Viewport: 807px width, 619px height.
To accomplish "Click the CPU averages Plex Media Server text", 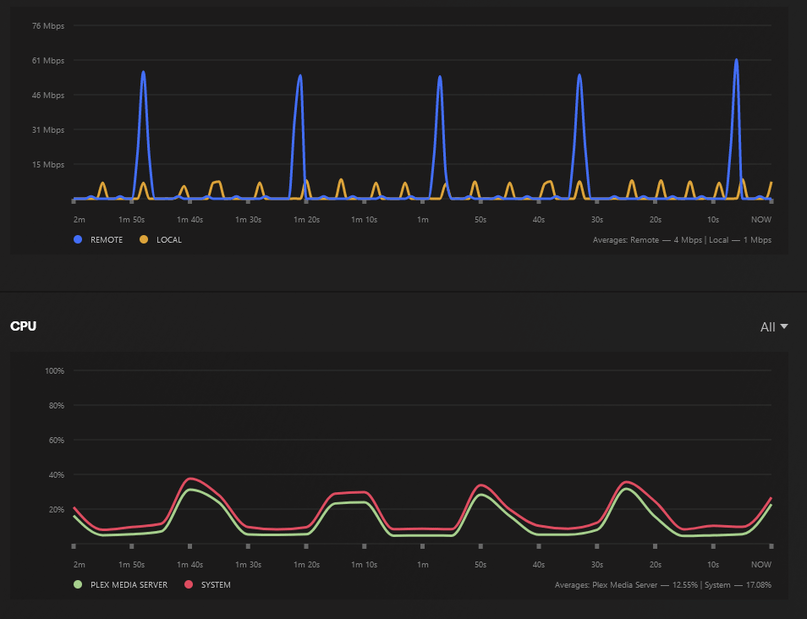I will coord(663,585).
